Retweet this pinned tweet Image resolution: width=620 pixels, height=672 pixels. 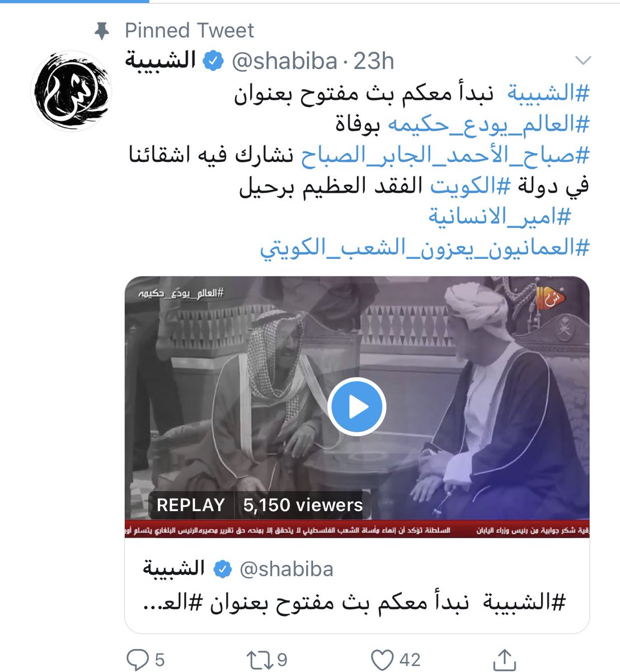(x=261, y=659)
